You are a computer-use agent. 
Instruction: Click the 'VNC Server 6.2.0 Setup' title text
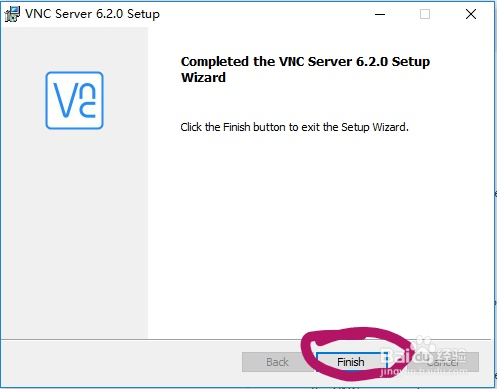tap(92, 14)
